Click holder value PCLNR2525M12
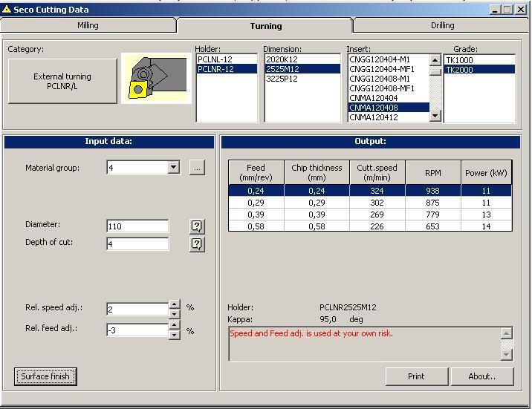Screen dimensions: 532x409 tap(348, 307)
